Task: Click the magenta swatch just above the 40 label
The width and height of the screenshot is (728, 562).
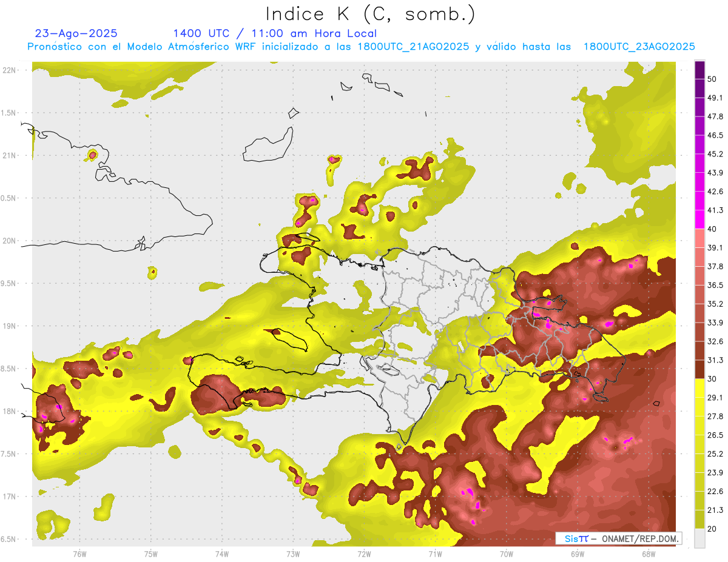Action: (x=699, y=218)
